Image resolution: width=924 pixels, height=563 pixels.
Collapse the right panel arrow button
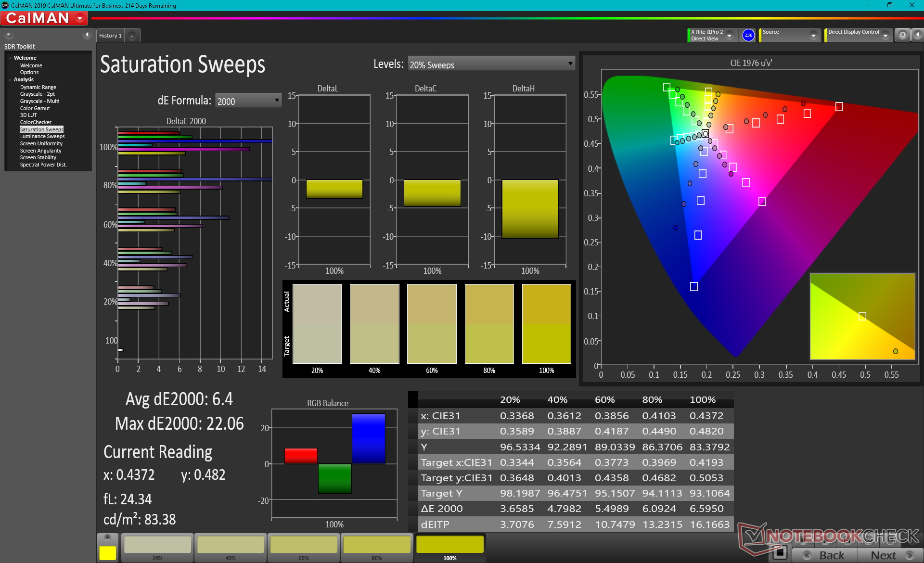point(918,35)
